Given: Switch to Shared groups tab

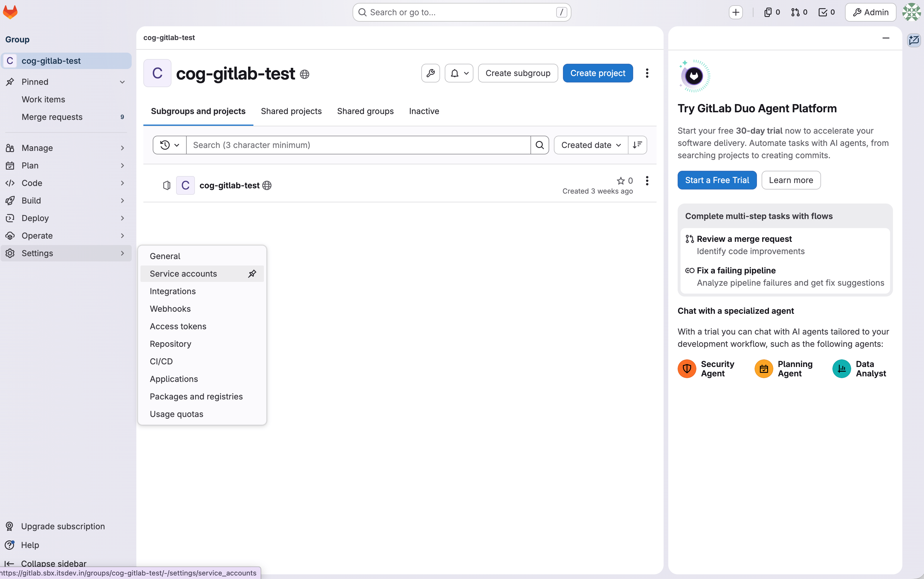Looking at the screenshot, I should (365, 111).
